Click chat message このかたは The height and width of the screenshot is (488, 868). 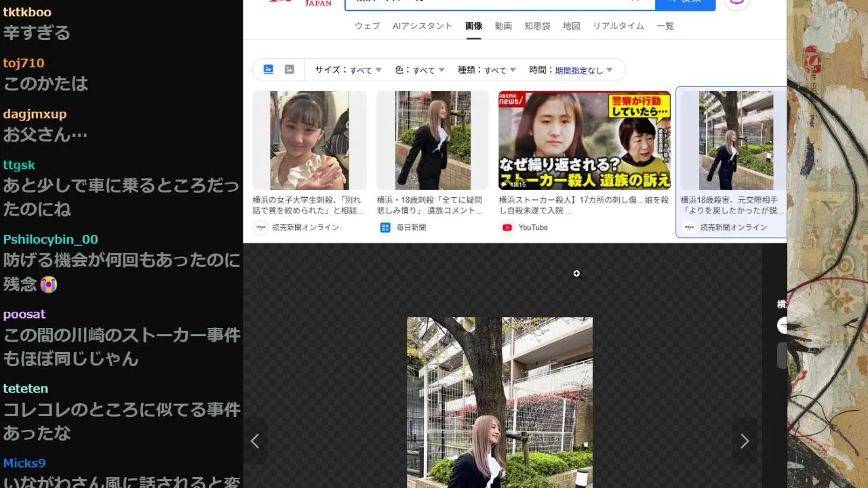point(46,83)
